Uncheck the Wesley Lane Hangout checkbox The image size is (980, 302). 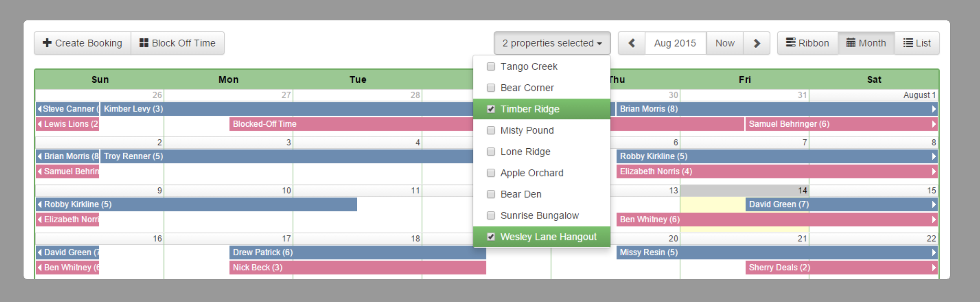491,237
